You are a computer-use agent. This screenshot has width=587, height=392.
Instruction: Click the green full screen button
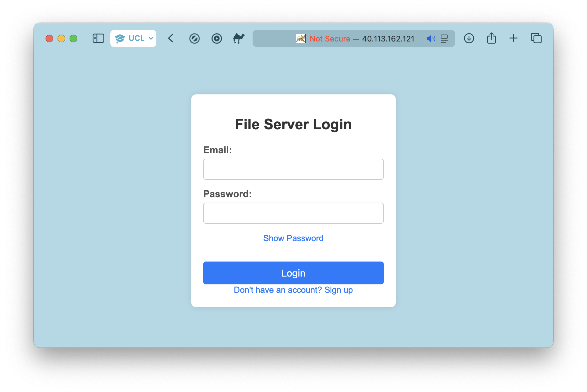tap(73, 38)
